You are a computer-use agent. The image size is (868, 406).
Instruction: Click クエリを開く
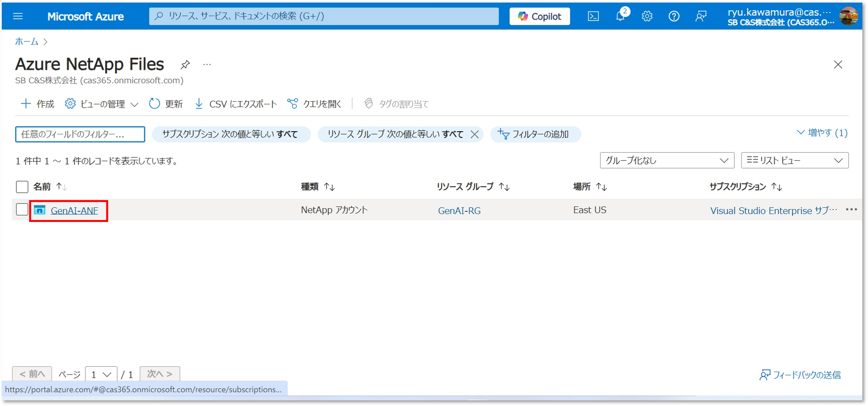pos(314,104)
